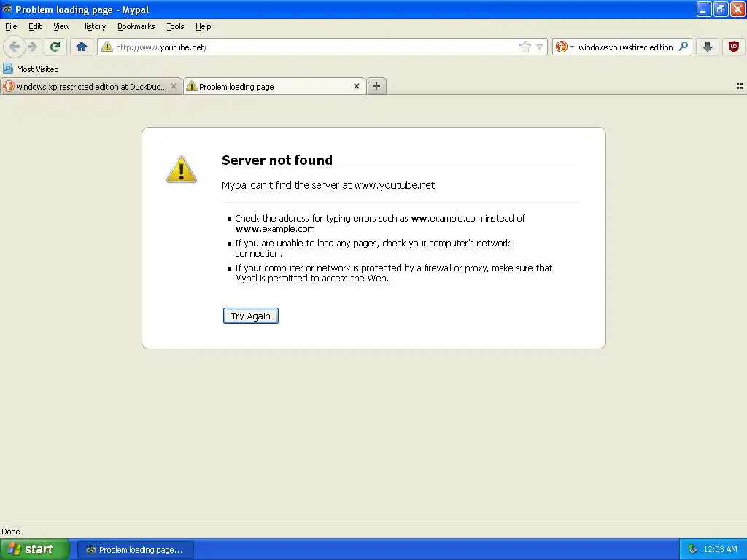Open the Help menu
747x560 pixels.
click(204, 27)
